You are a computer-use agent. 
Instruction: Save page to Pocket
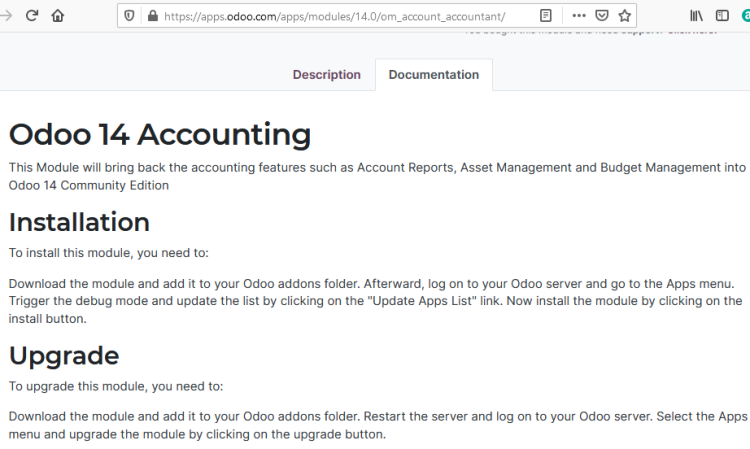pyautogui.click(x=602, y=16)
